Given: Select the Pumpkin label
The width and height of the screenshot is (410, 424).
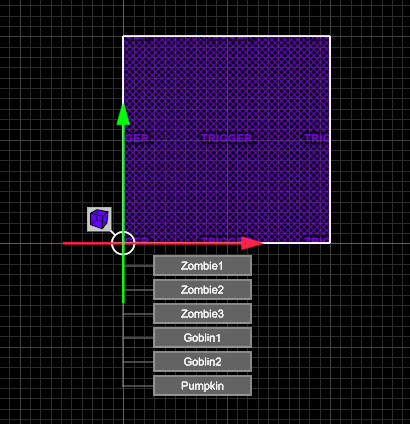Looking at the screenshot, I should pyautogui.click(x=202, y=386).
